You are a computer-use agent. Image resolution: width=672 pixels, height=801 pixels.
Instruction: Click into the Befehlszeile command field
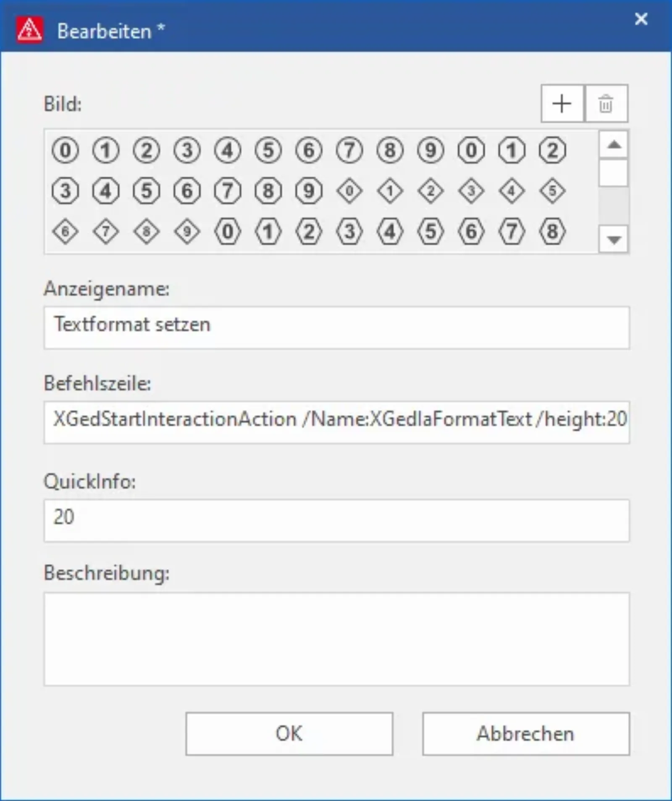pos(336,422)
